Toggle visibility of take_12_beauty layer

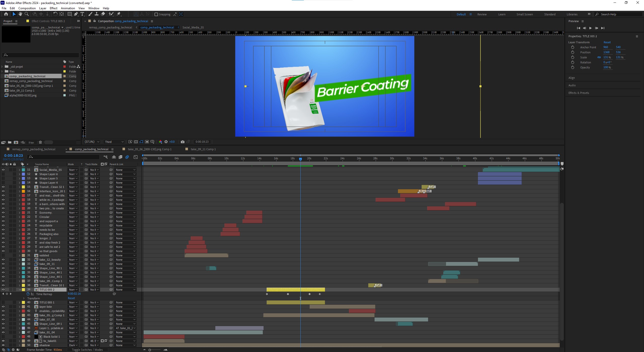pos(3,260)
